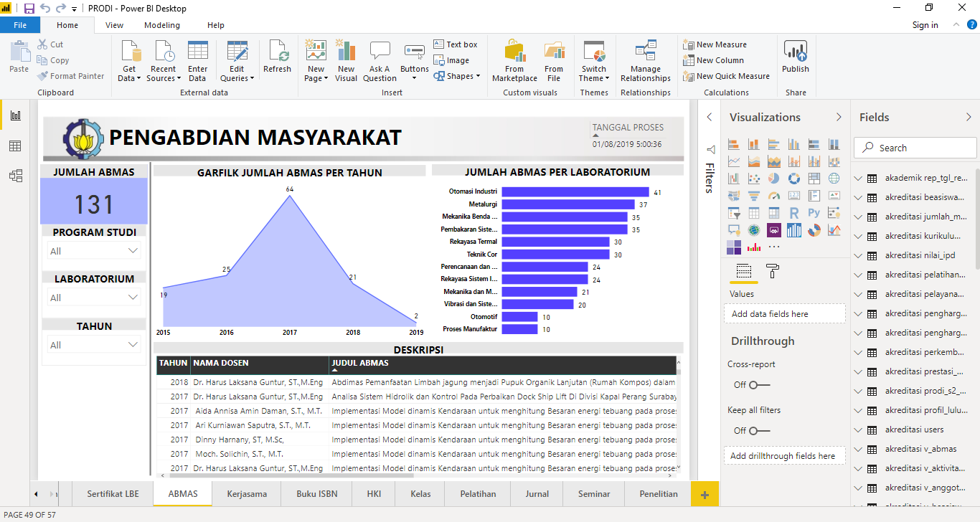Open the Model relationships view icon
This screenshot has height=522, width=980.
coord(15,176)
